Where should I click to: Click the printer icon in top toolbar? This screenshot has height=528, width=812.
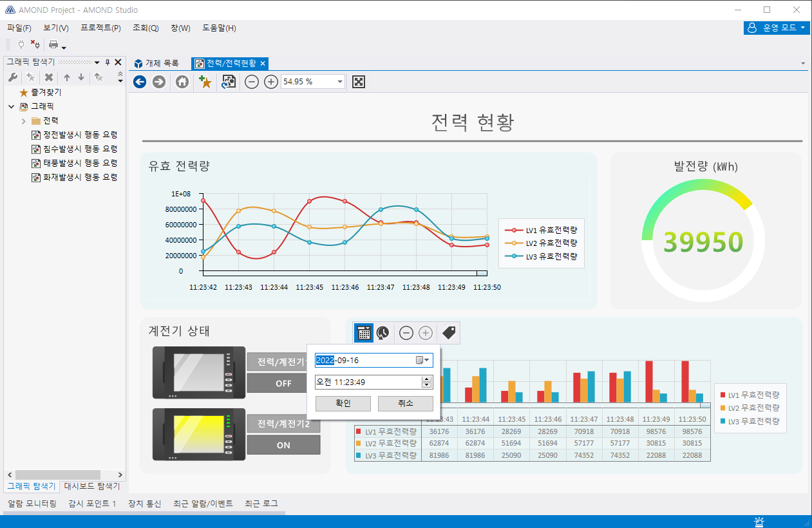53,45
